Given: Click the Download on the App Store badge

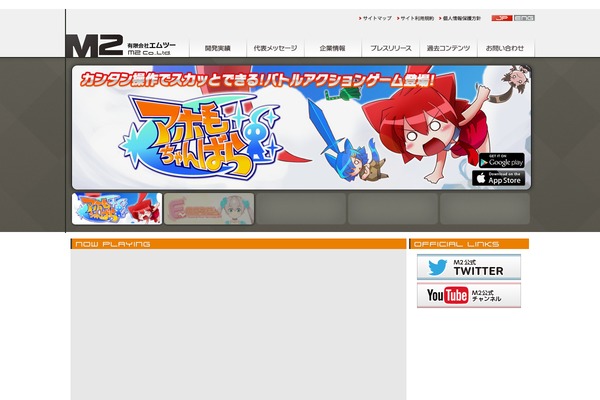Looking at the screenshot, I should click(499, 178).
